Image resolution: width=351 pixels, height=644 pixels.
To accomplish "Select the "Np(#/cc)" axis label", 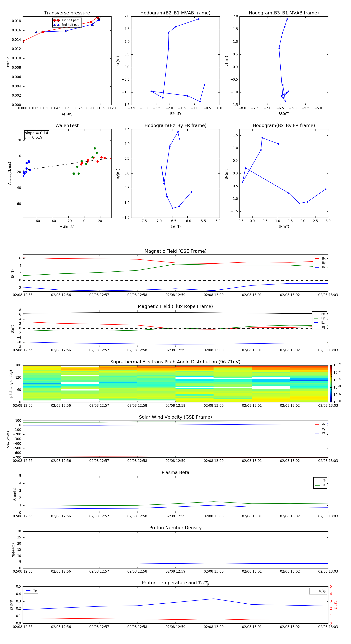I will [13, 550].
